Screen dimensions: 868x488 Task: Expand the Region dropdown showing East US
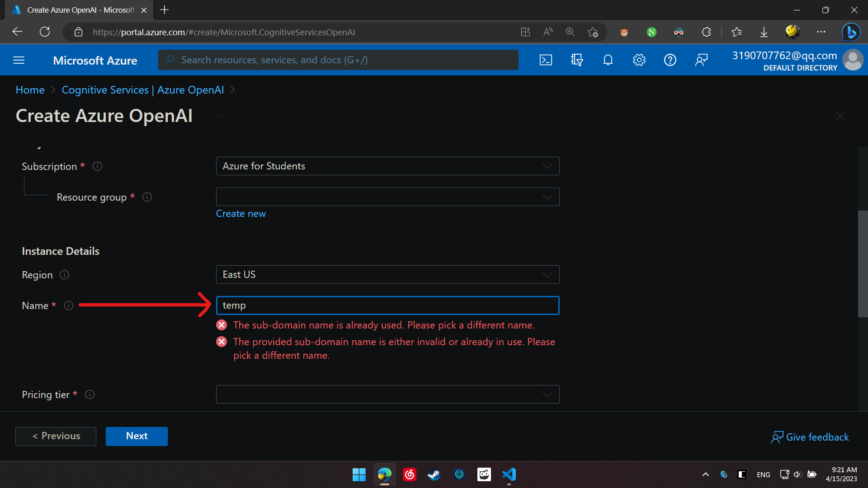coord(387,275)
